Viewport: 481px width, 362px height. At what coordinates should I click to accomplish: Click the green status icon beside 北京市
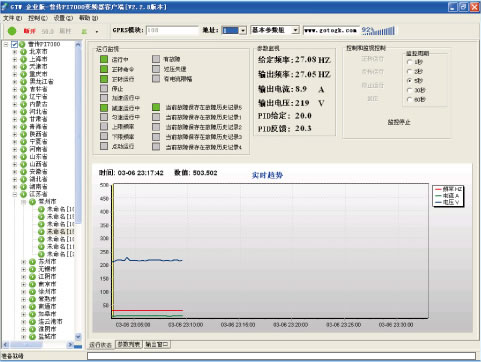[23, 52]
